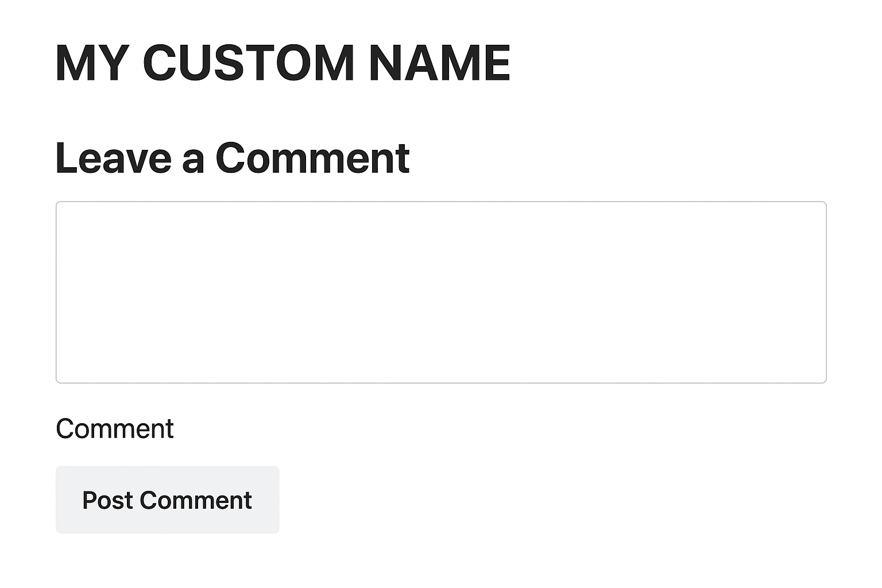Viewport: 882px width, 588px height.
Task: Click the bordered text box under the heading
Action: (x=440, y=292)
